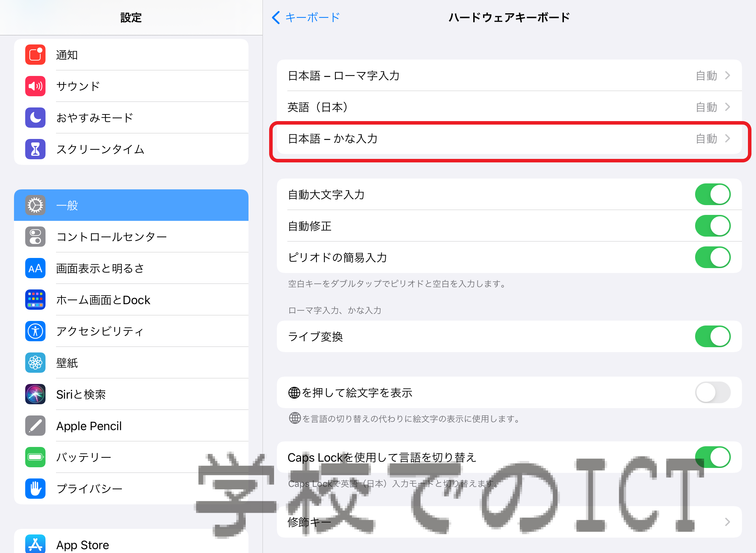Open 英語（日本）layout row

click(509, 107)
